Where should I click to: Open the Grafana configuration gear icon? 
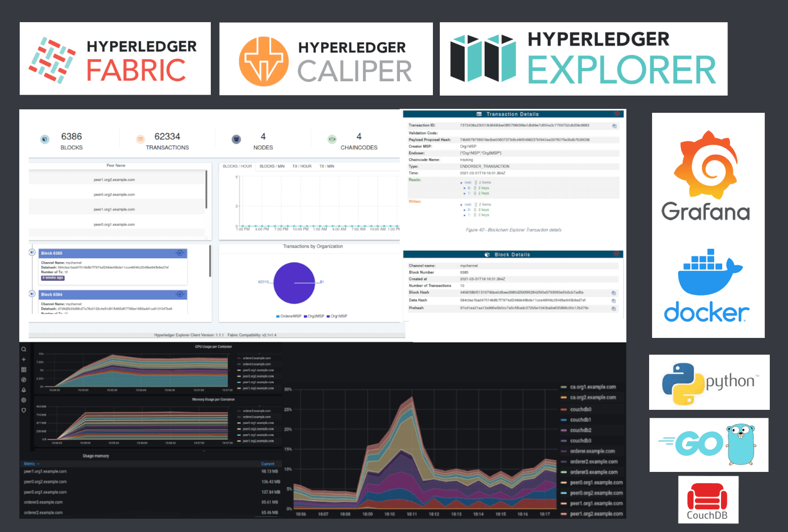click(24, 400)
